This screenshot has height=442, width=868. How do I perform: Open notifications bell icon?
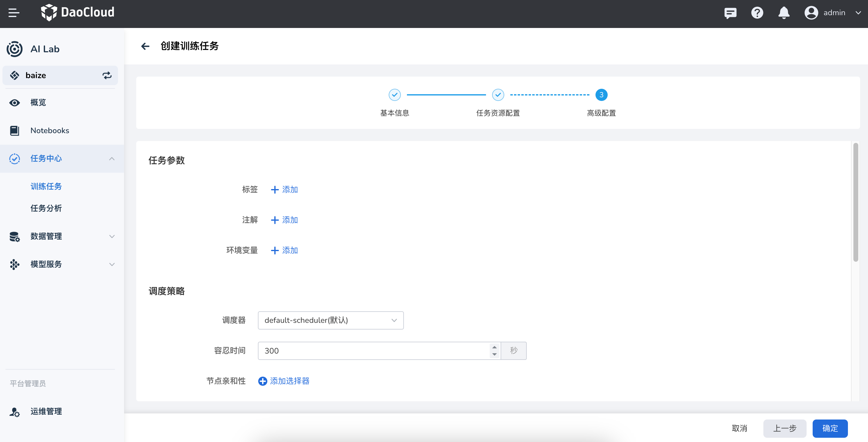click(784, 13)
